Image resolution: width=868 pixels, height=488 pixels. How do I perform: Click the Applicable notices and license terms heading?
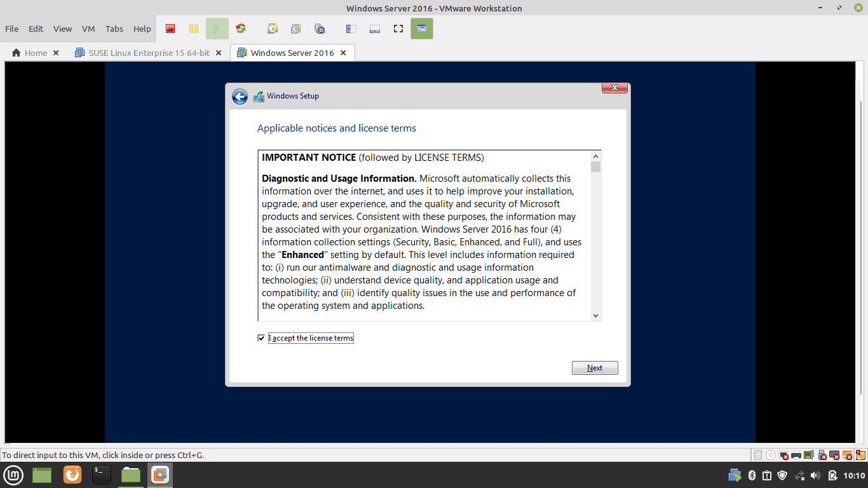(x=337, y=128)
